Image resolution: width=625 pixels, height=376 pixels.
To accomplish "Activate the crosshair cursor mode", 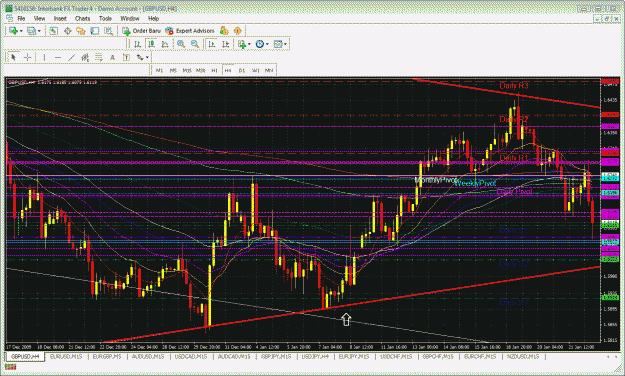I will pyautogui.click(x=27, y=57).
